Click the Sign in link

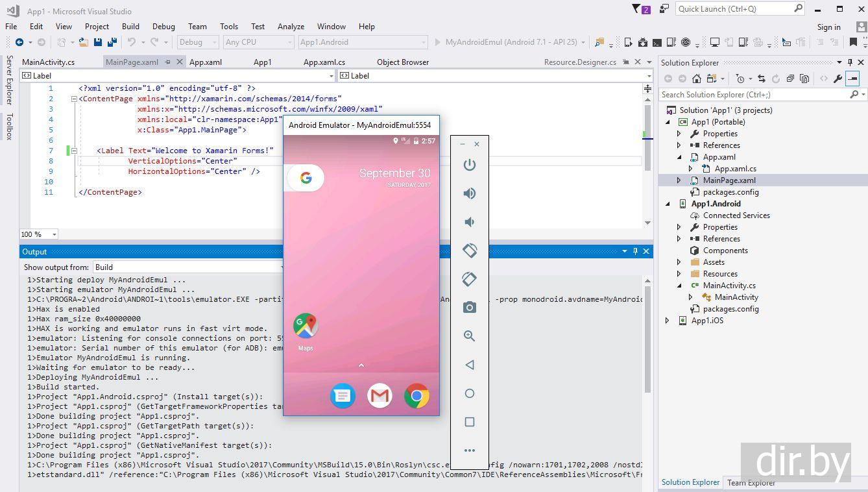pyautogui.click(x=828, y=27)
